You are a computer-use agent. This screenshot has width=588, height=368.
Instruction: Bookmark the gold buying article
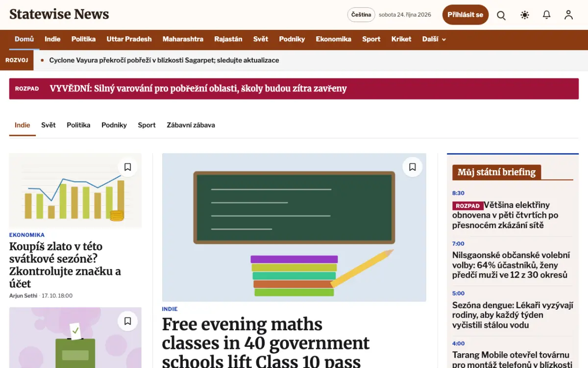point(127,167)
